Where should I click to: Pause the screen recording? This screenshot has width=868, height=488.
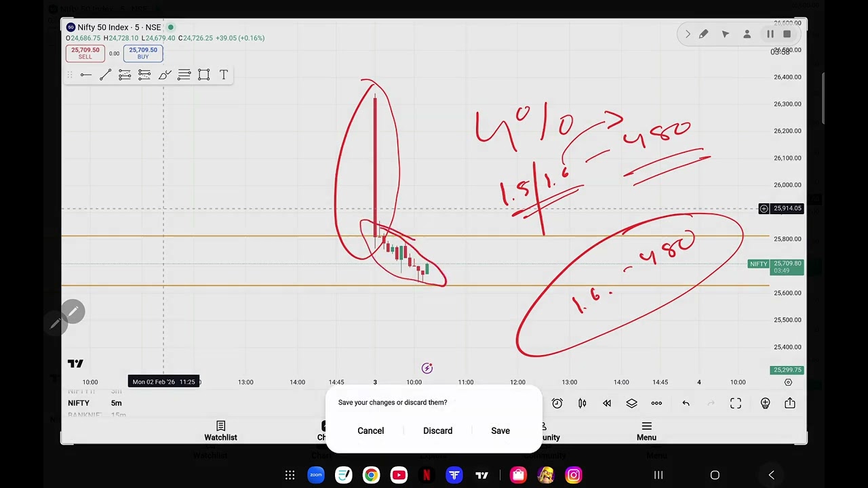click(770, 34)
